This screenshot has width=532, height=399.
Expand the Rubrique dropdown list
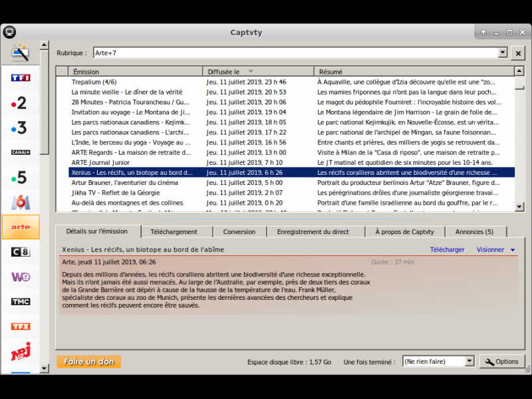pyautogui.click(x=503, y=53)
